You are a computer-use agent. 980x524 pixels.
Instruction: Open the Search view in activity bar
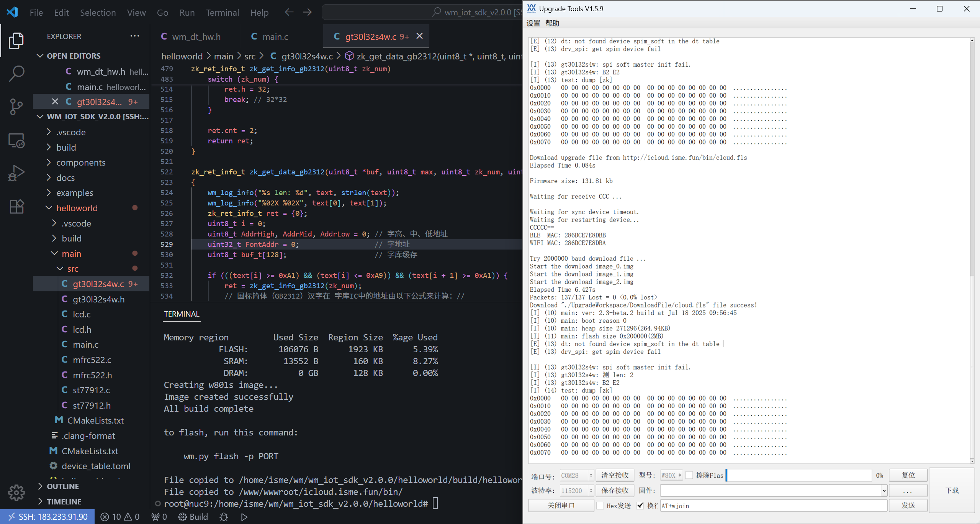tap(16, 73)
